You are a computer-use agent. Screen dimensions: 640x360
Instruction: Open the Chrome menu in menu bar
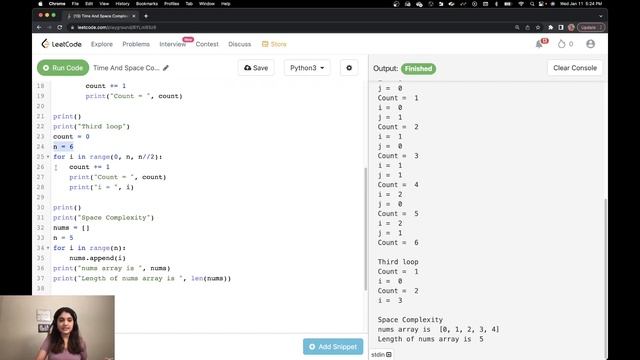[57, 4]
